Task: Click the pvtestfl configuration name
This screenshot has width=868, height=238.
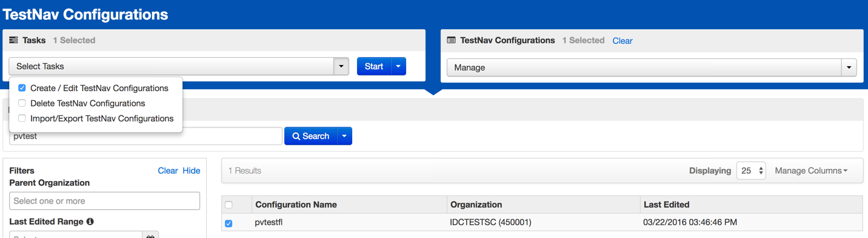Action: (269, 222)
